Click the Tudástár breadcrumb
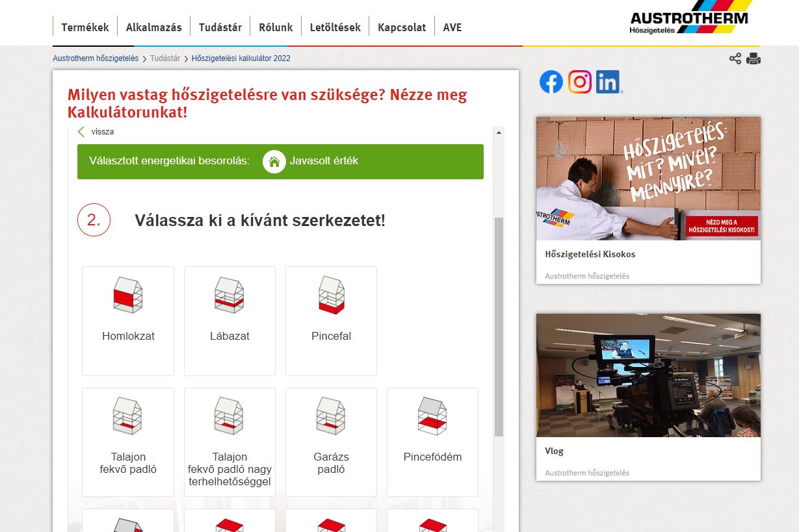 pos(165,58)
